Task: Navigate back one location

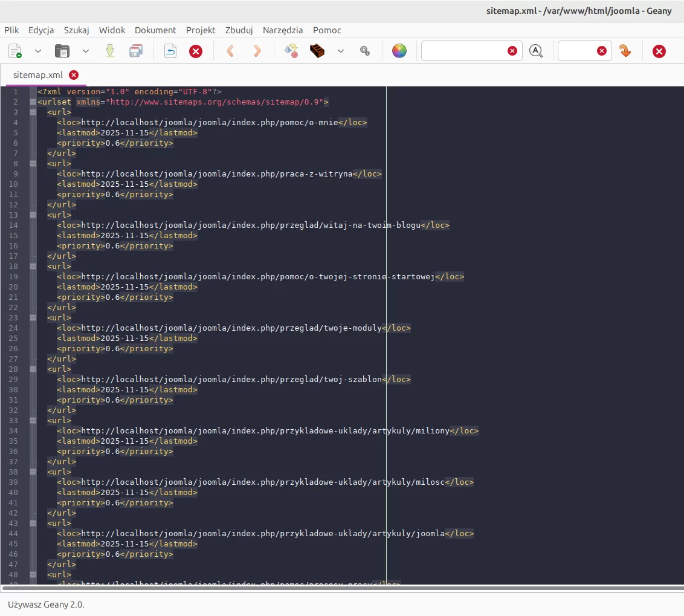Action: coord(230,51)
